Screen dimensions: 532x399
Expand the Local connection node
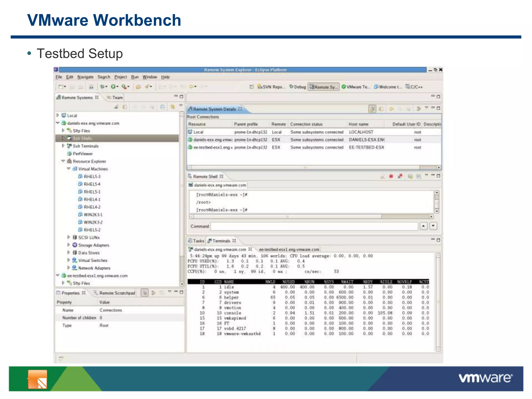coord(58,115)
